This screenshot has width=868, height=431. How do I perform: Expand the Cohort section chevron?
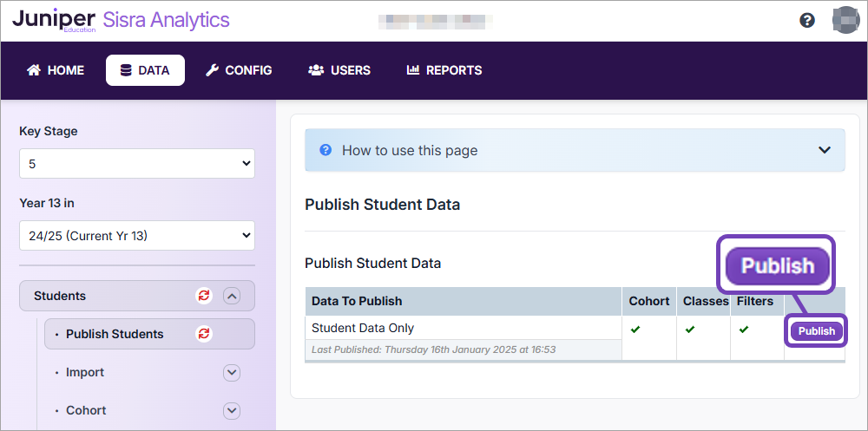coord(231,410)
